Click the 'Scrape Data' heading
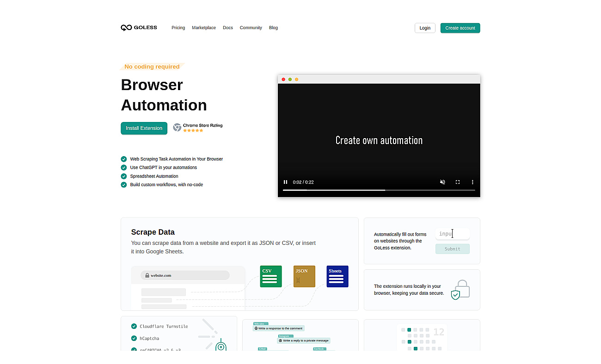The image size is (601, 364). coord(153,232)
